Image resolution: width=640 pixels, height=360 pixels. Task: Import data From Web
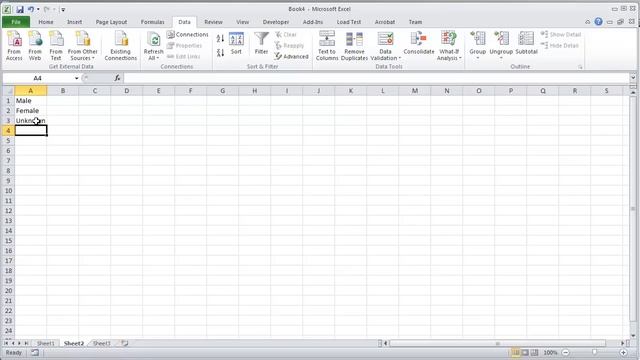click(35, 46)
